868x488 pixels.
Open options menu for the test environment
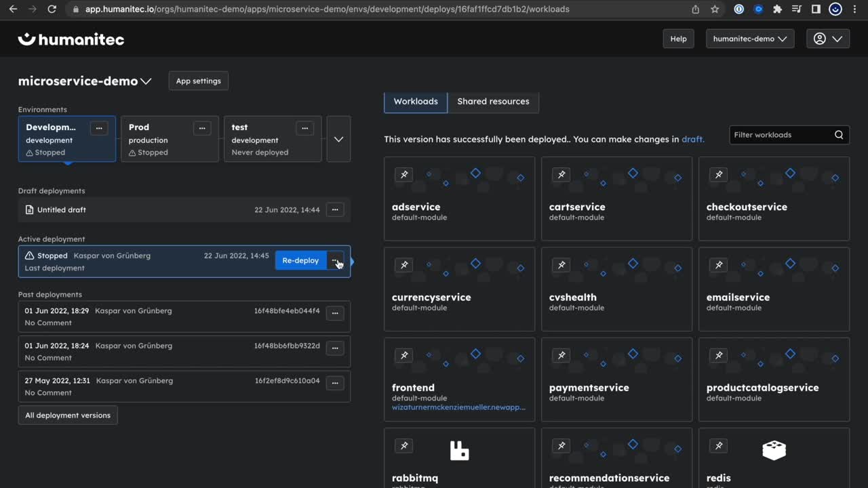click(x=304, y=127)
